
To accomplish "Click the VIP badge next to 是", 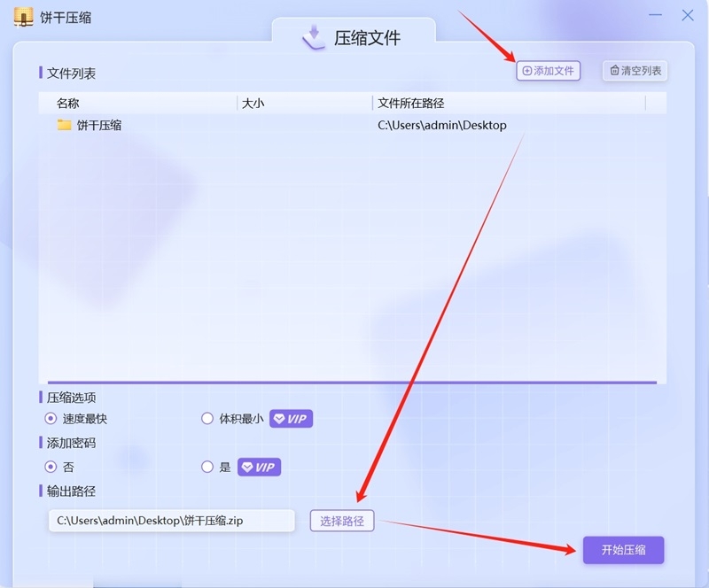I will coord(259,467).
